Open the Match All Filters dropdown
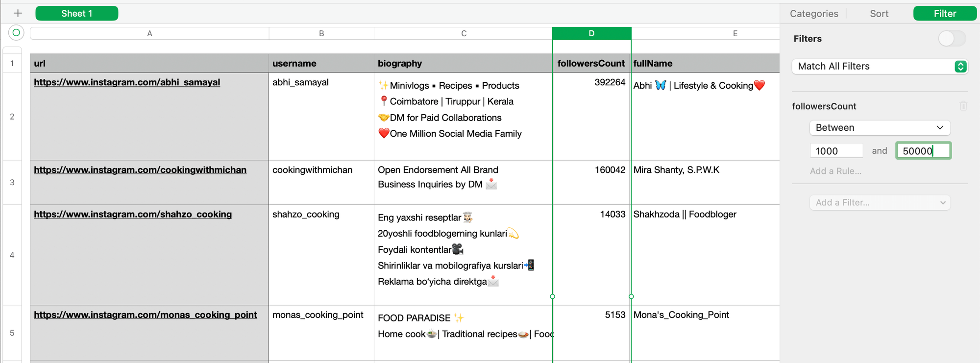The width and height of the screenshot is (980, 363). [x=880, y=67]
